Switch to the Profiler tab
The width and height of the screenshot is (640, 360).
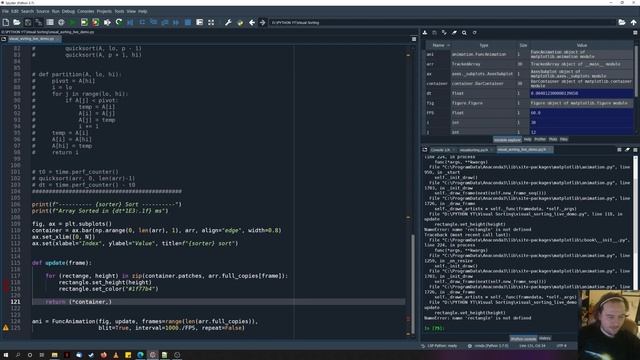[x=540, y=140]
